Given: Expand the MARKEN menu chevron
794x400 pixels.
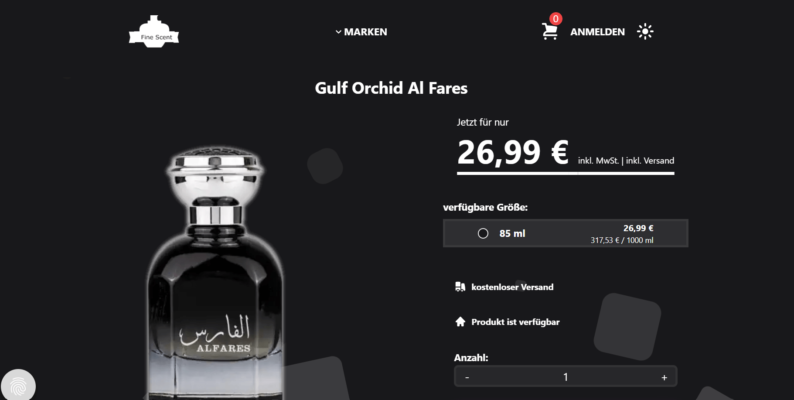Looking at the screenshot, I should coord(338,32).
